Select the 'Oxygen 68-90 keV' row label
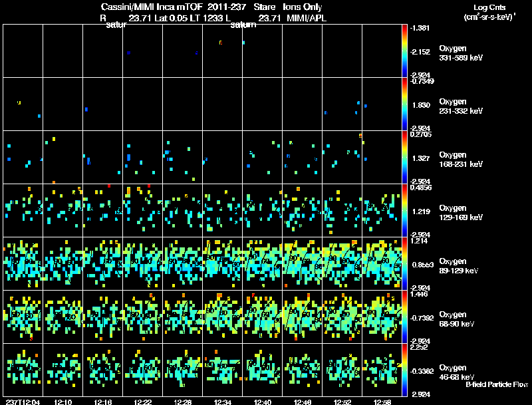Viewport: 532px width, 405px height. (457, 319)
